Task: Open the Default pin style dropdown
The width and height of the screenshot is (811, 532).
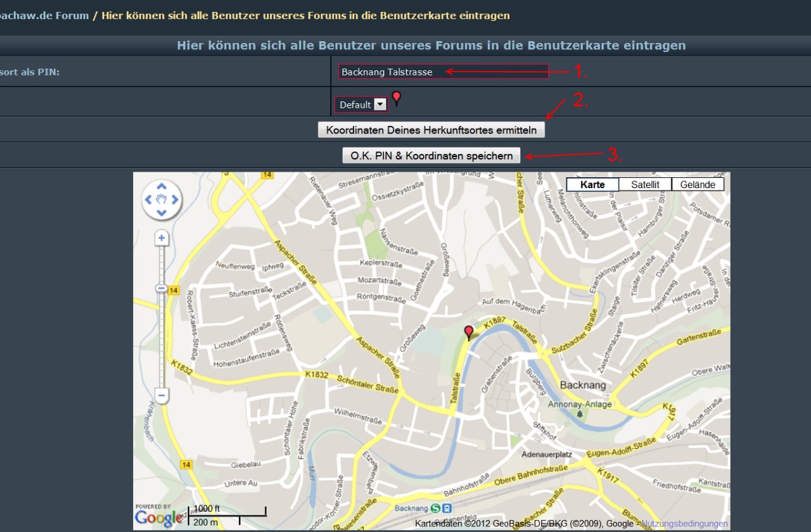Action: click(380, 104)
